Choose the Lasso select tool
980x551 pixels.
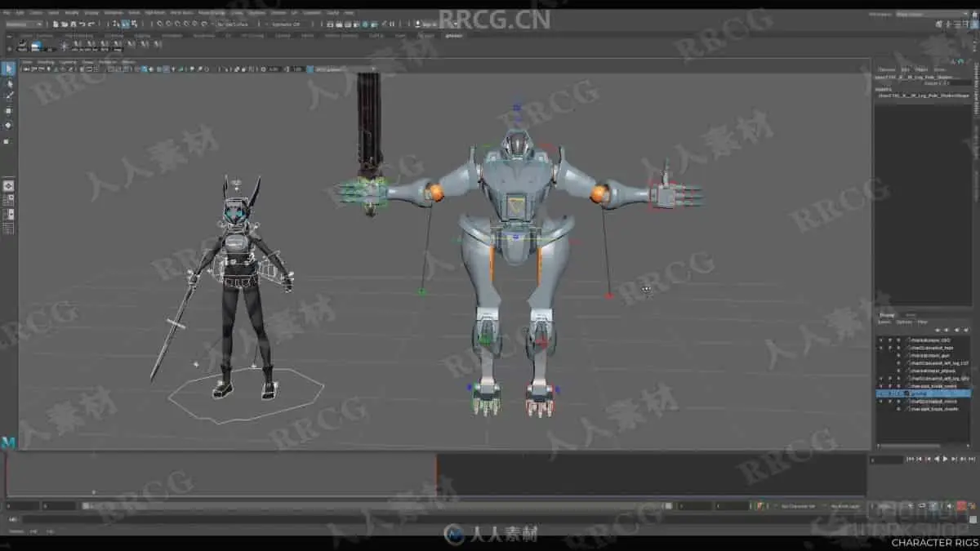8,83
